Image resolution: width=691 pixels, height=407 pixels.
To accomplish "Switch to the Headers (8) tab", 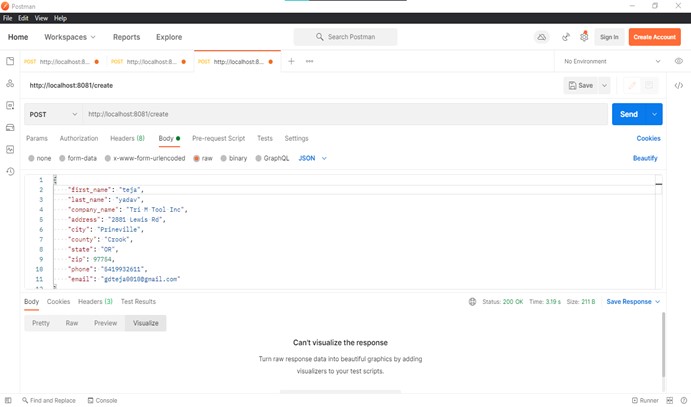I will [x=126, y=138].
